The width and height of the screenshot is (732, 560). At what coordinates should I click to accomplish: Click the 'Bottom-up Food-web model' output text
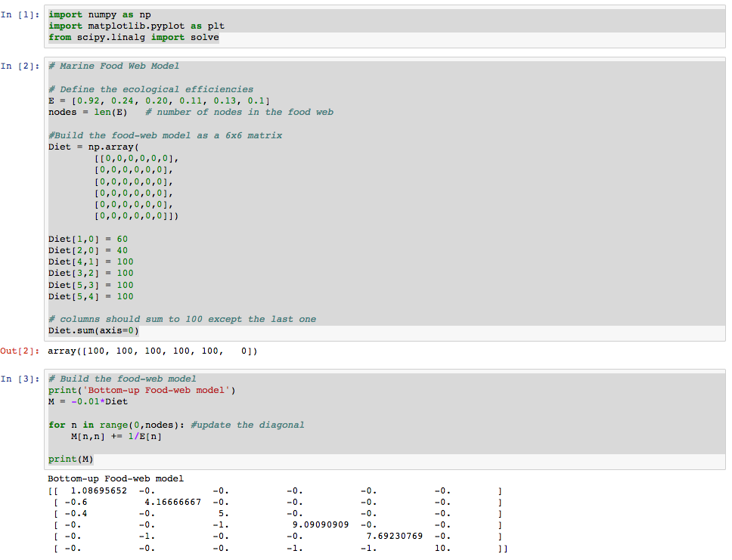pyautogui.click(x=115, y=478)
